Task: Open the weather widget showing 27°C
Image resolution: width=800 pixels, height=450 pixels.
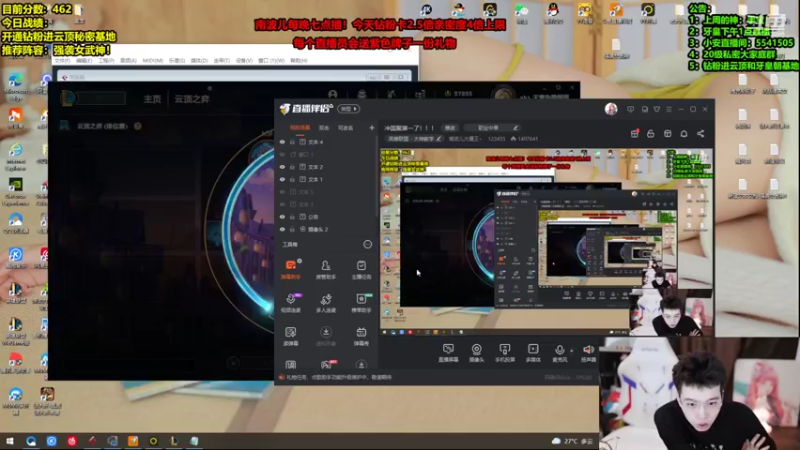Action: click(572, 441)
